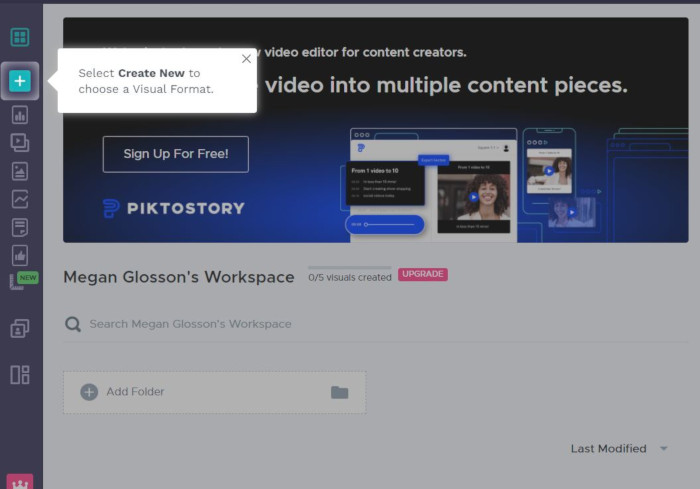Open the brand assets icon in sidebar
This screenshot has width=700, height=489.
pyautogui.click(x=20, y=328)
